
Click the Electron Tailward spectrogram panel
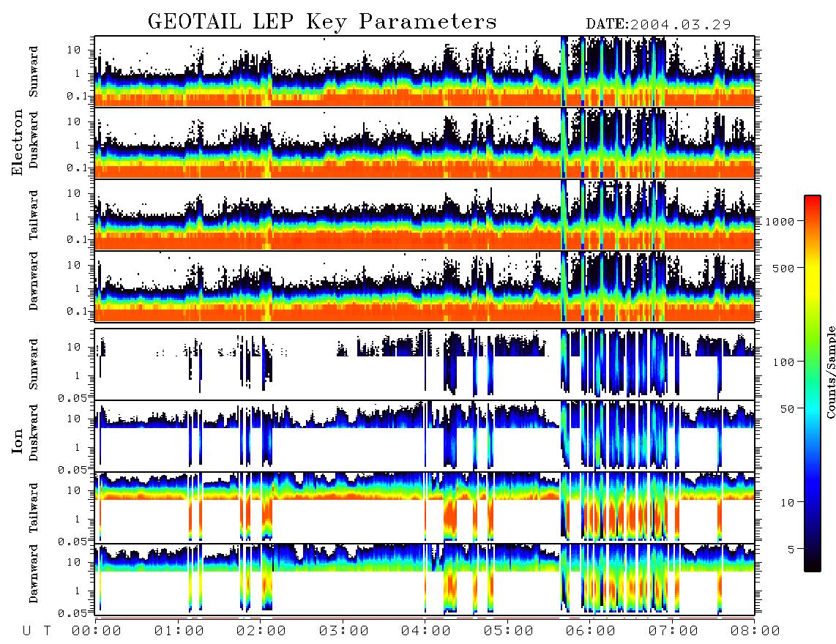[425, 215]
